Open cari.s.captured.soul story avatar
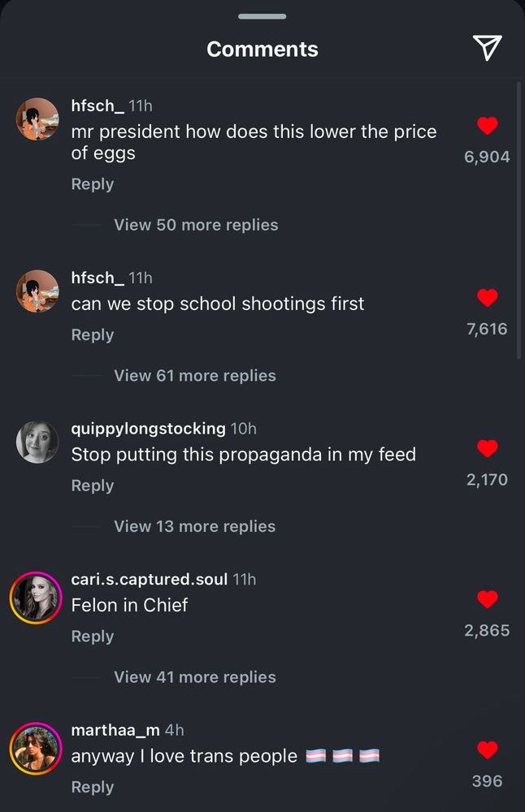 36,598
